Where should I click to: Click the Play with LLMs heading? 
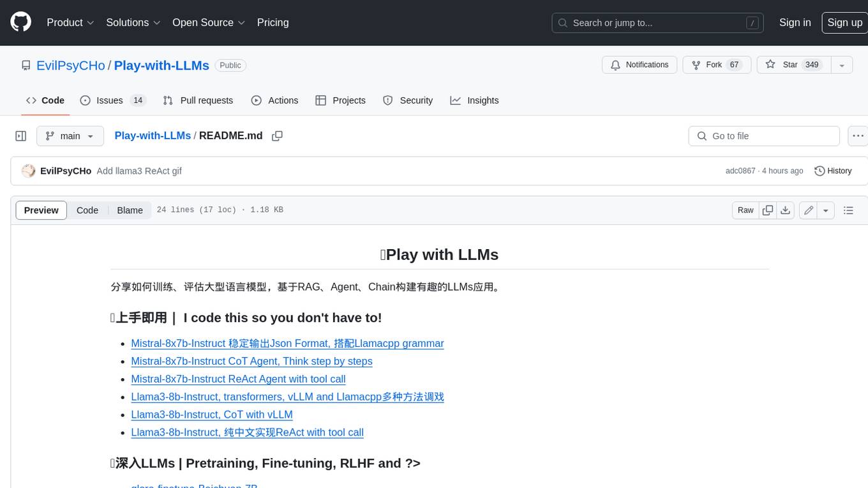tap(439, 254)
